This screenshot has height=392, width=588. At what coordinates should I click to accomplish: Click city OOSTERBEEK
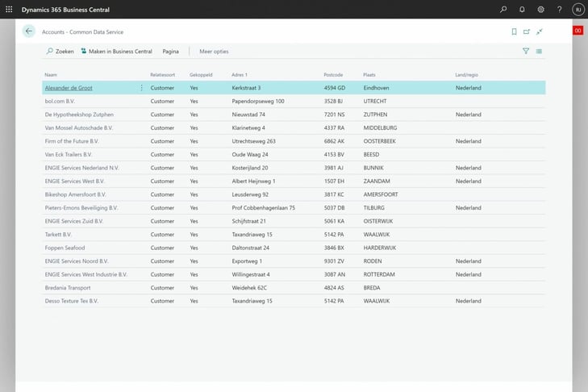coord(380,141)
